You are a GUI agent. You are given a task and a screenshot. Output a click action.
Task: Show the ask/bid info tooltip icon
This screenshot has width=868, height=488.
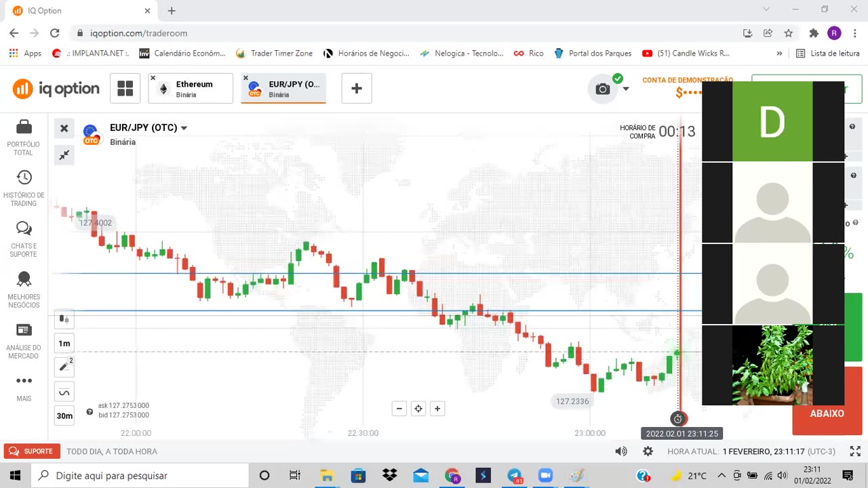point(90,411)
